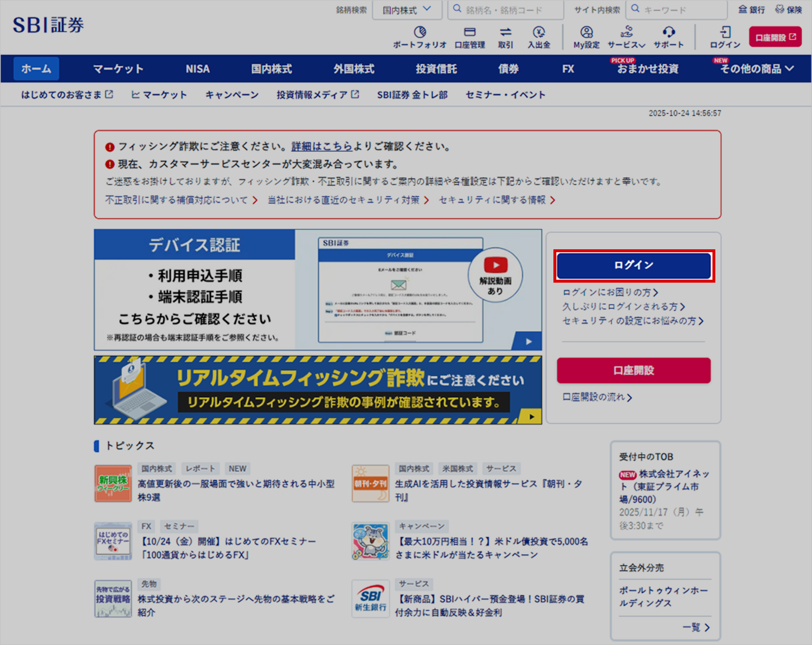
Task: Open the Portfolio (ポートフォリオ) icon
Action: tap(420, 32)
